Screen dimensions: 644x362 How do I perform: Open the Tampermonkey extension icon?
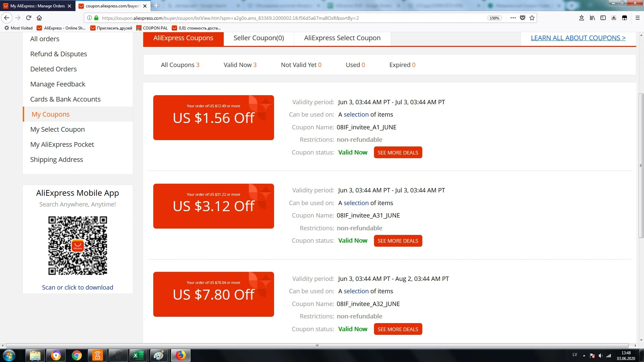coord(625,18)
